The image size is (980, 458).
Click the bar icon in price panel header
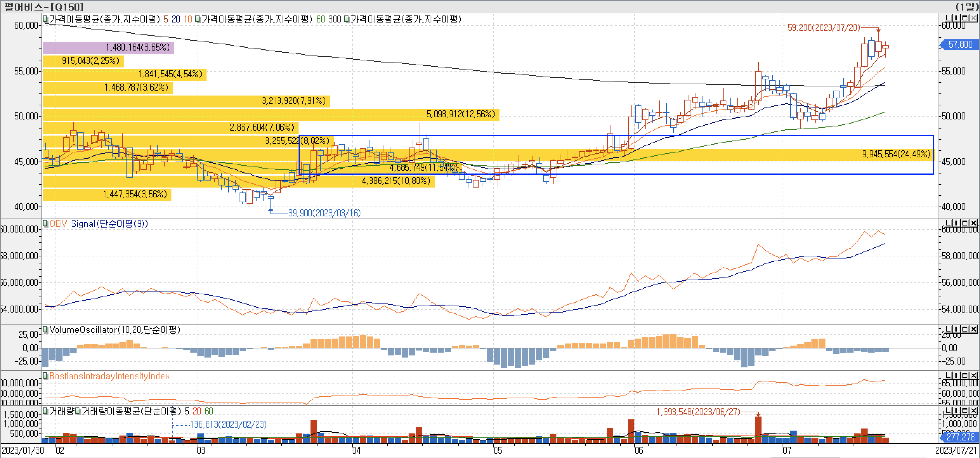coord(956,18)
